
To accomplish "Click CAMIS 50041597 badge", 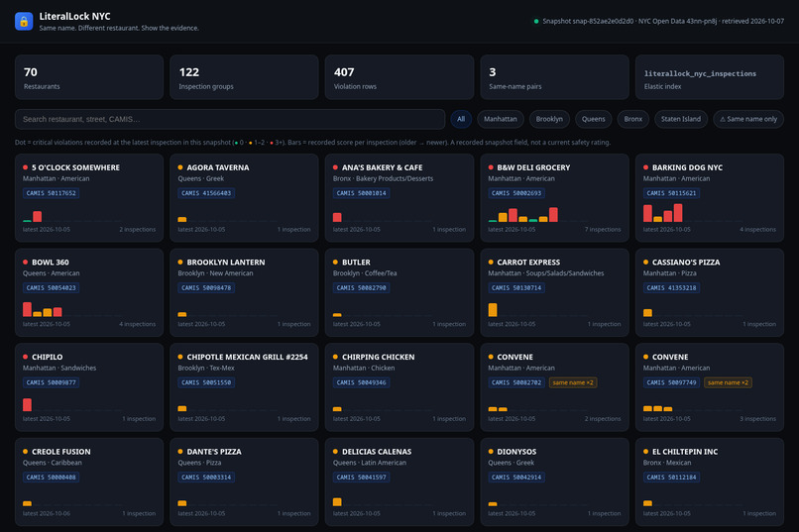I will click(x=361, y=478).
